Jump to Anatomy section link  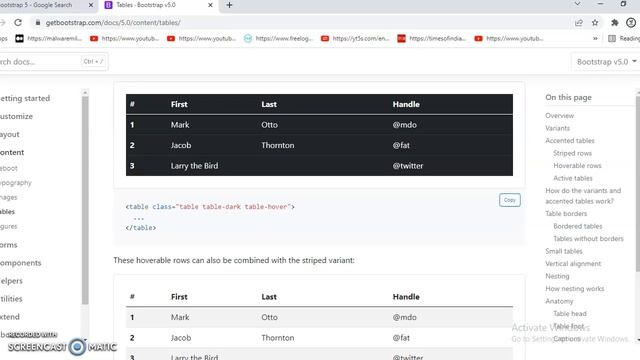pos(559,301)
